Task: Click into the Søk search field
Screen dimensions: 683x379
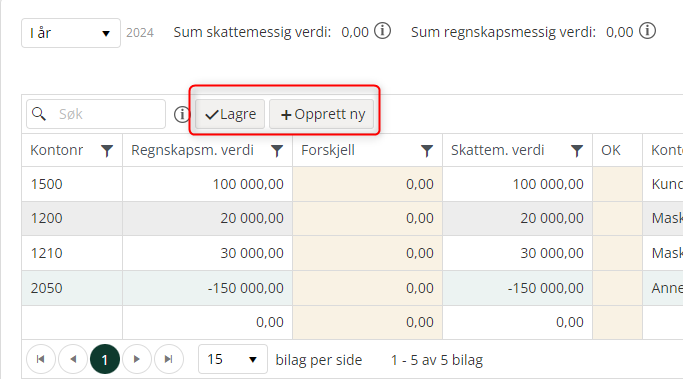Action: pyautogui.click(x=96, y=114)
